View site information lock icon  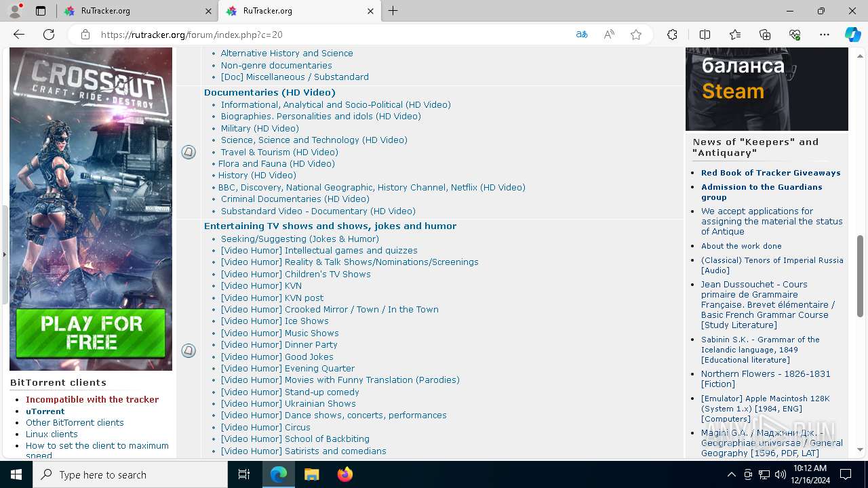pos(85,35)
